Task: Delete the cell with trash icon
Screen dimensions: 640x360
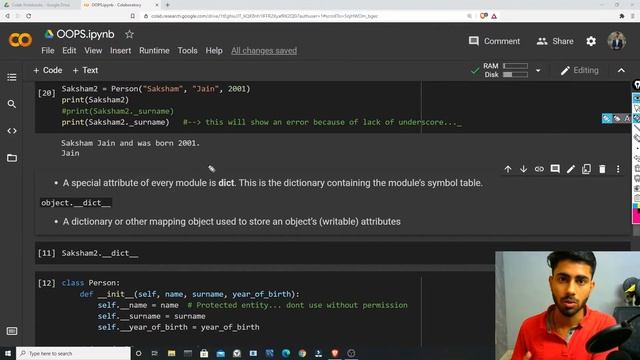Action: click(x=602, y=169)
